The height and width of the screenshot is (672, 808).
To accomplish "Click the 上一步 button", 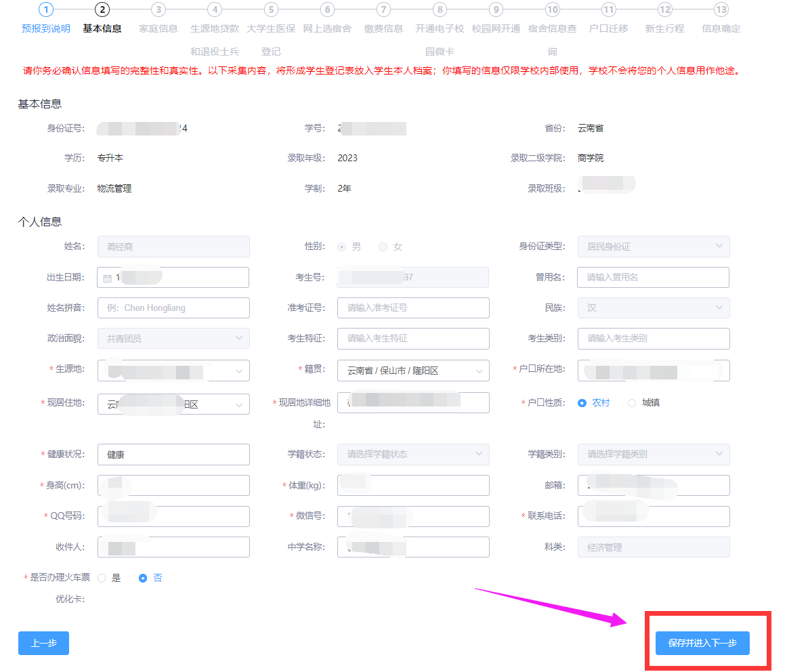I will [43, 643].
